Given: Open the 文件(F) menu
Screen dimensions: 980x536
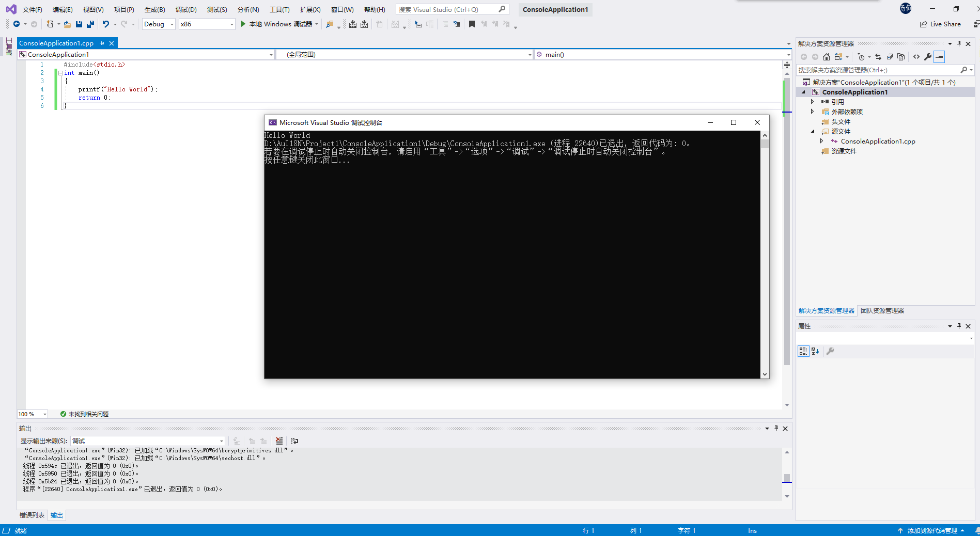Looking at the screenshot, I should point(32,9).
